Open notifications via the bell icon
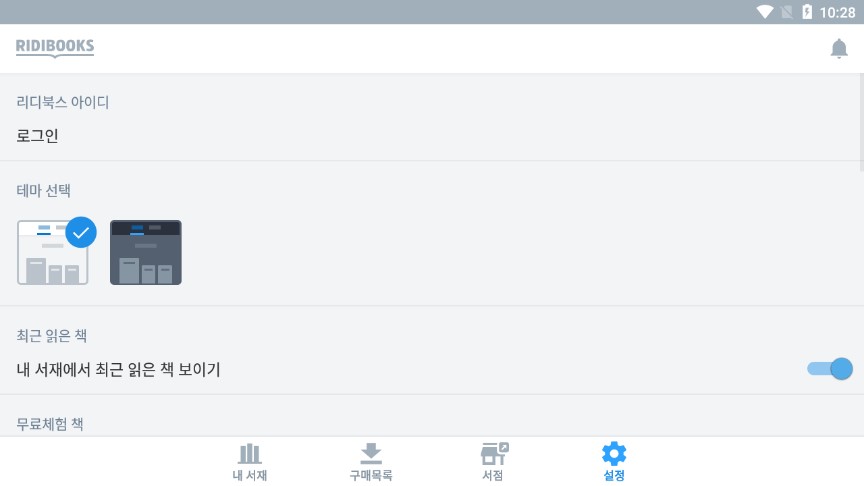864x486 pixels. [x=839, y=48]
